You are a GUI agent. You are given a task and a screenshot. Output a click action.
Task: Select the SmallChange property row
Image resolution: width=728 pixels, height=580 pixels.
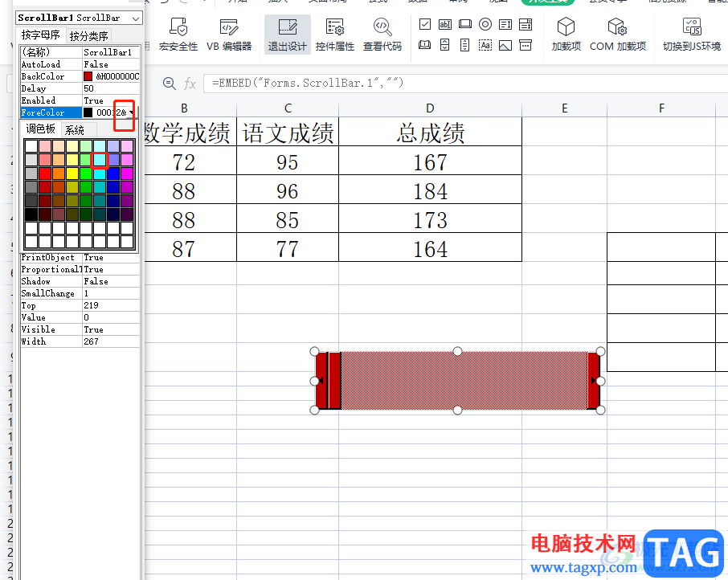coord(80,293)
